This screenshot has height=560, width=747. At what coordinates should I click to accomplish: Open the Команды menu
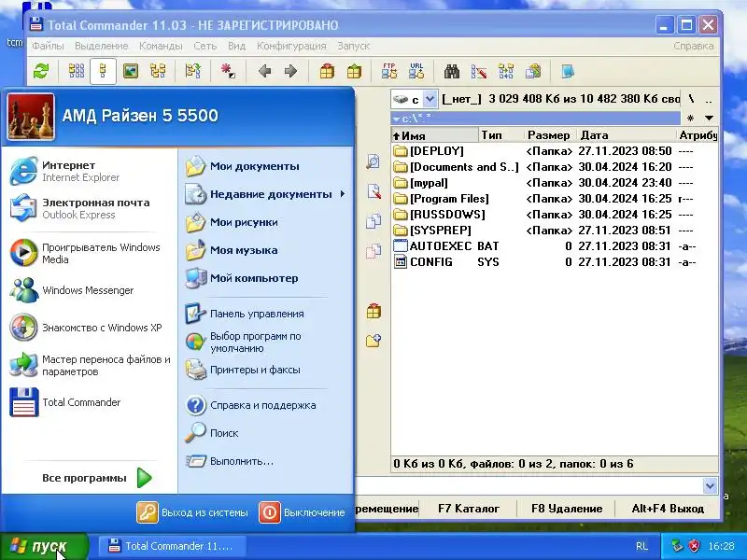click(161, 46)
